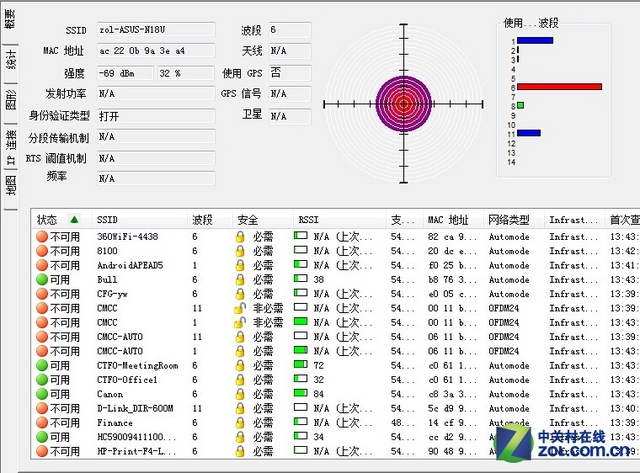Click the 13:41 first-seen time for AndroidAPEAD5
The height and width of the screenshot is (473, 640).
[624, 265]
